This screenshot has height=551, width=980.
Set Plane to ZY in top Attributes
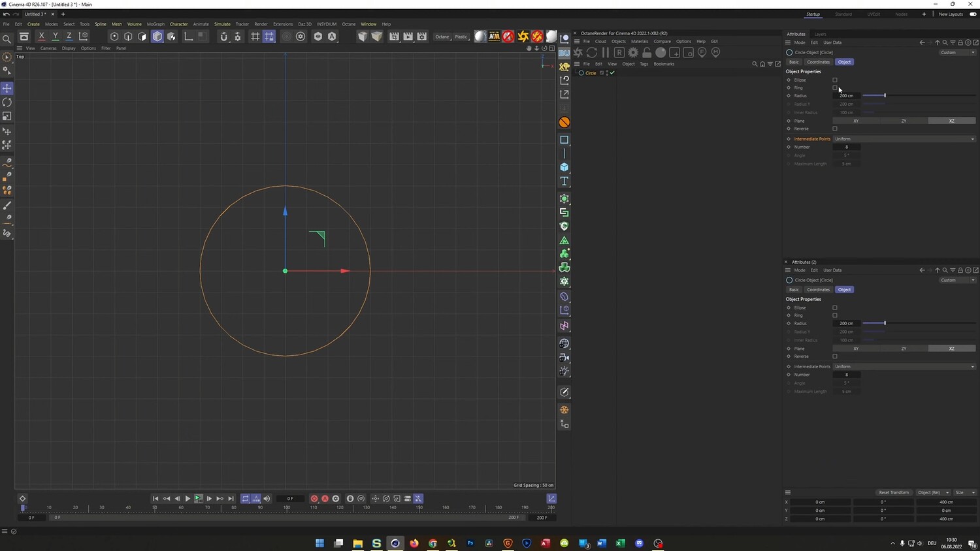(x=904, y=121)
